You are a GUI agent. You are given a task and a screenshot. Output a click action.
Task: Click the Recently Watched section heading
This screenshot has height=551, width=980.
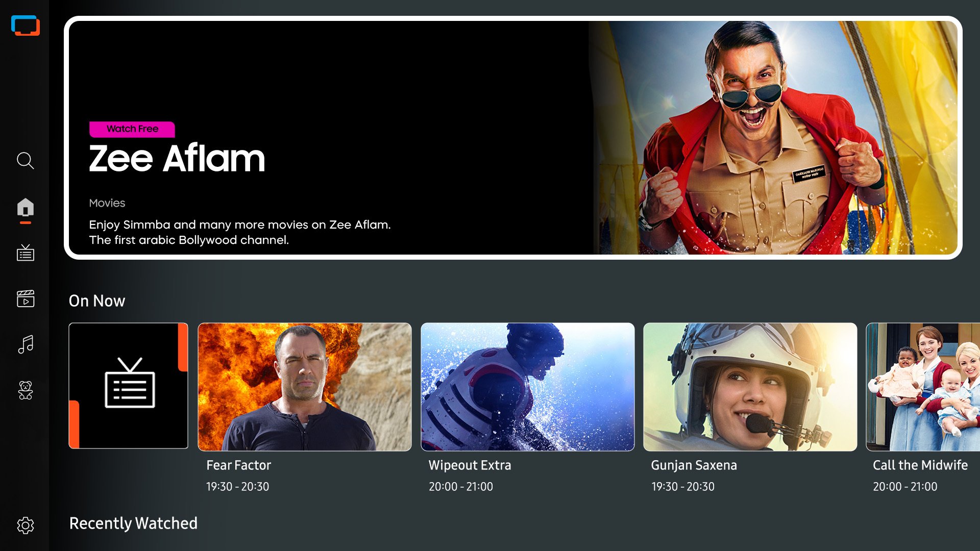(x=133, y=523)
